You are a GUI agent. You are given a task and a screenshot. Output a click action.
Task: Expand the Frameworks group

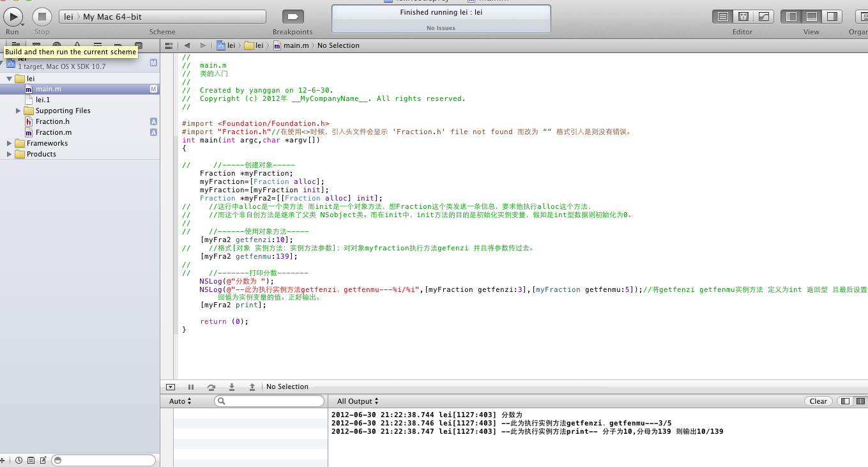pyautogui.click(x=9, y=143)
